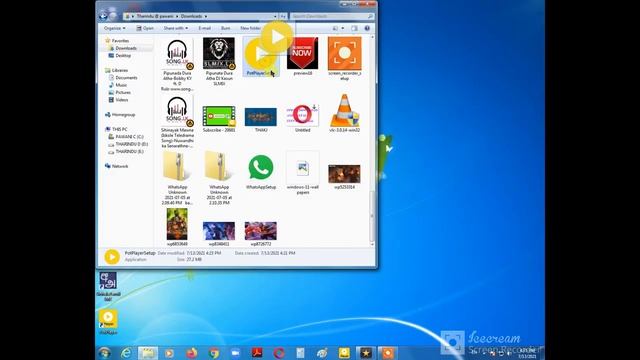The width and height of the screenshot is (640, 360).
Task: Click Open in Explorer toolbar
Action: pos(145,28)
